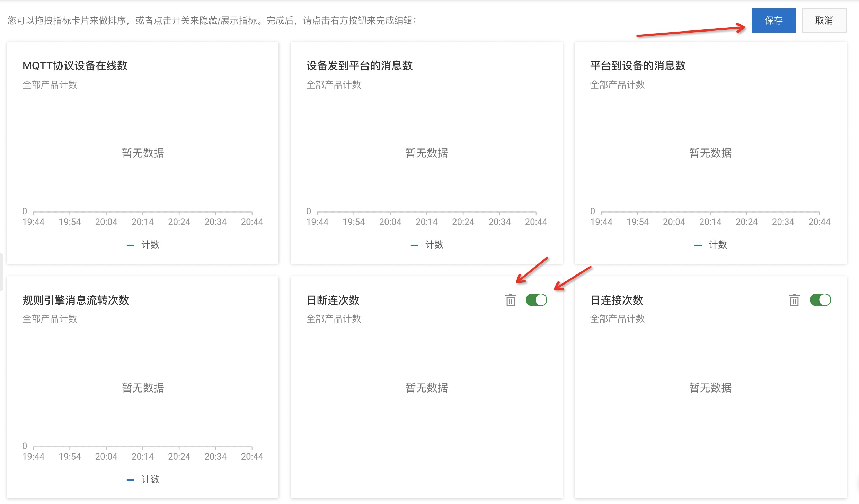Viewport: 859px width, 504px height.
Task: Select the MQTT协议设备在线数 card title
Action: [x=75, y=65]
